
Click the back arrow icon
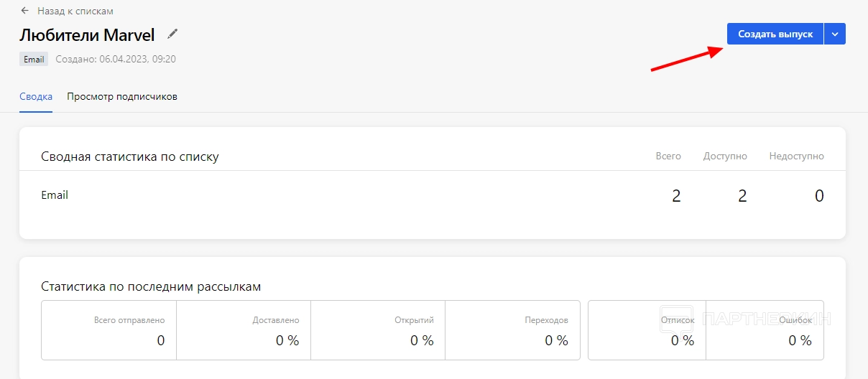tap(25, 11)
